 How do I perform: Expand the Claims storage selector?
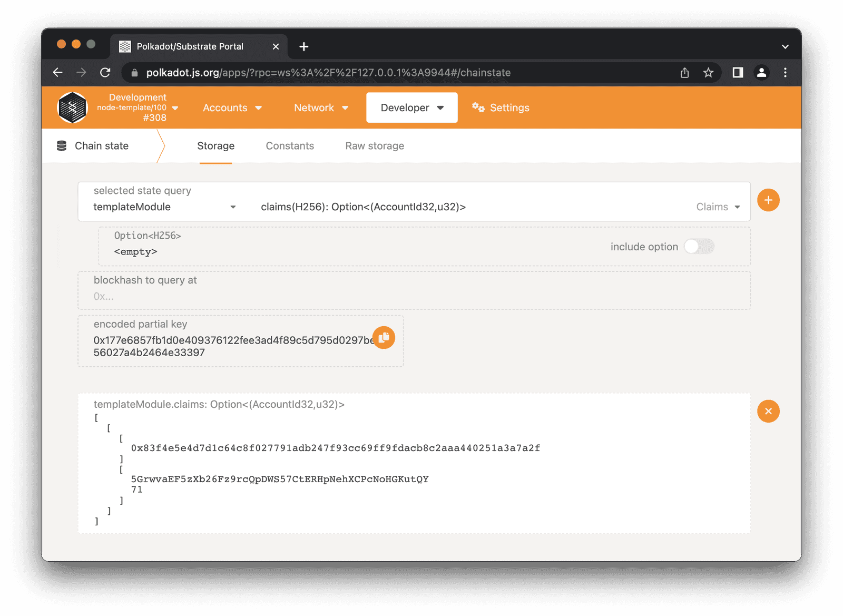(718, 207)
